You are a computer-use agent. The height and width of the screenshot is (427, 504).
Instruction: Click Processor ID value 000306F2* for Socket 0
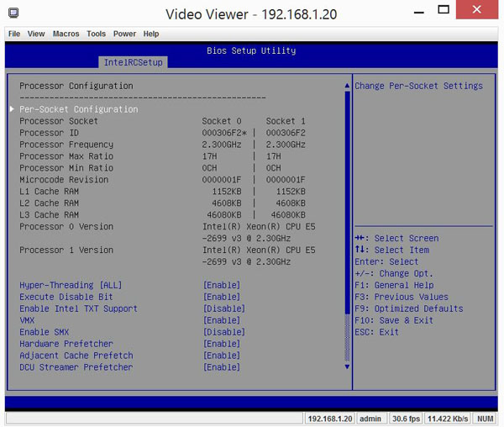224,133
